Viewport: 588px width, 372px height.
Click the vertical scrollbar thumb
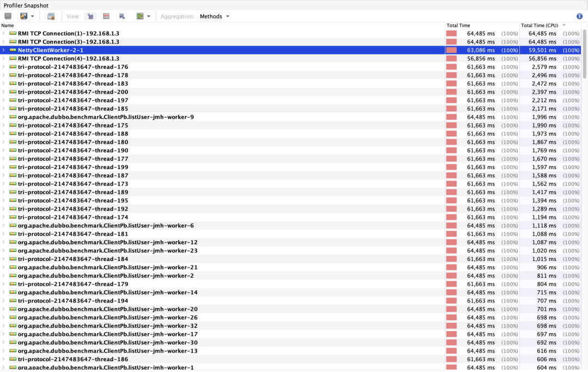click(584, 54)
